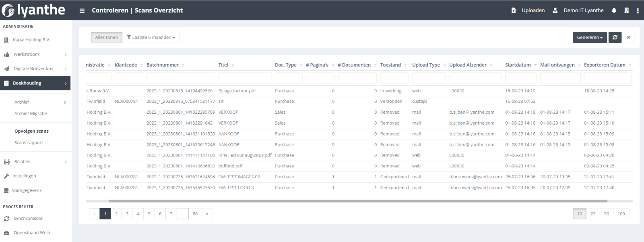The image size is (644, 242).
Task: Open Scans rapport in the sidebar
Action: tap(29, 143)
